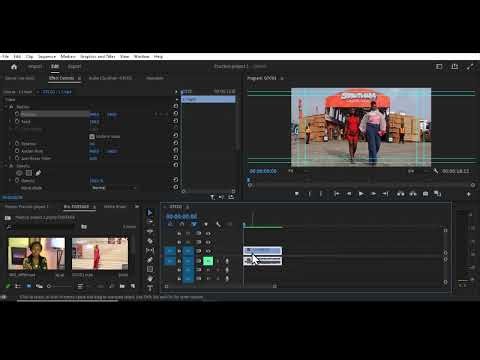Step back one frame in Program monitor
The width and height of the screenshot is (480, 360).
349,194
